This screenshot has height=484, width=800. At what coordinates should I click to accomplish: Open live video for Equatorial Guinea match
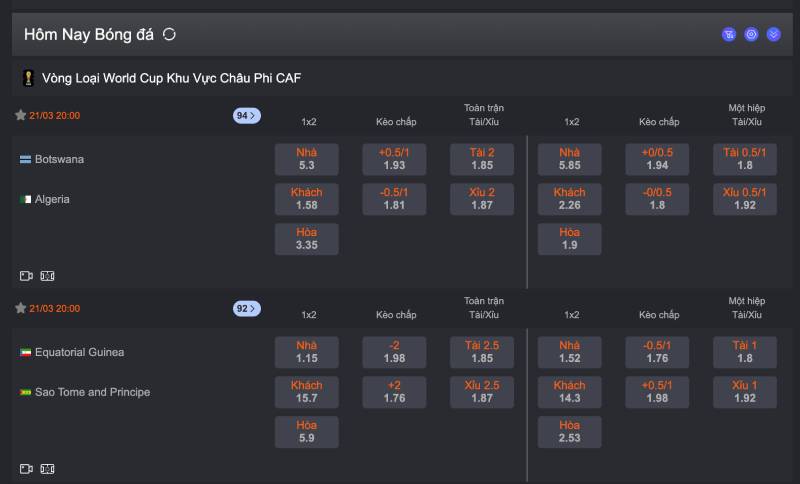point(27,468)
